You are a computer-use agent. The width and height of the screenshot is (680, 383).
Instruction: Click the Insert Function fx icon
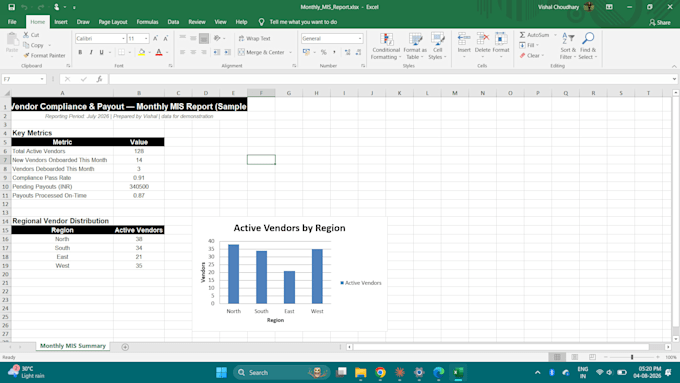click(99, 79)
